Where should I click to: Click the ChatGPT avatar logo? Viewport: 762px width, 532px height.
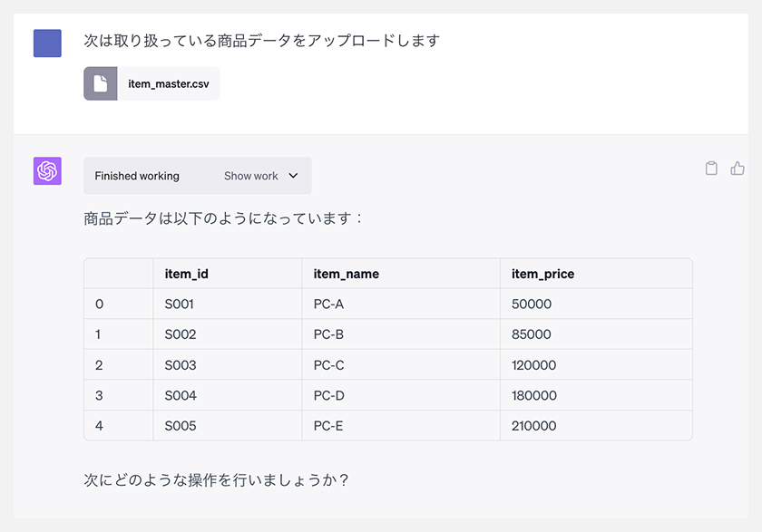click(47, 171)
